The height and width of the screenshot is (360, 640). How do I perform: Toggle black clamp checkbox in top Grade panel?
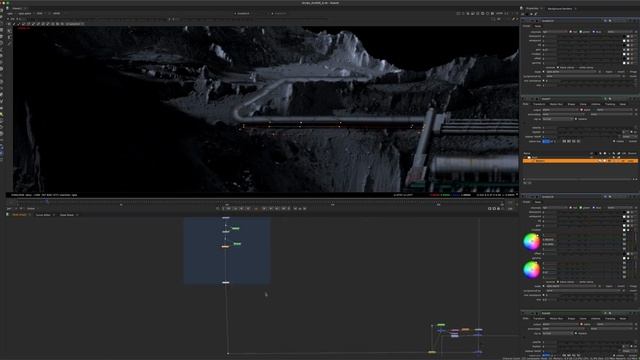click(x=558, y=68)
